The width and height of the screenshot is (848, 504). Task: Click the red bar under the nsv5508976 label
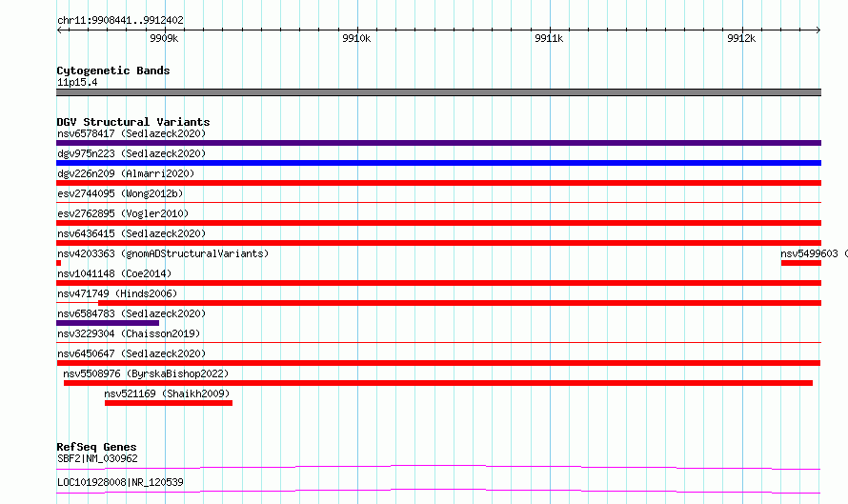438,383
